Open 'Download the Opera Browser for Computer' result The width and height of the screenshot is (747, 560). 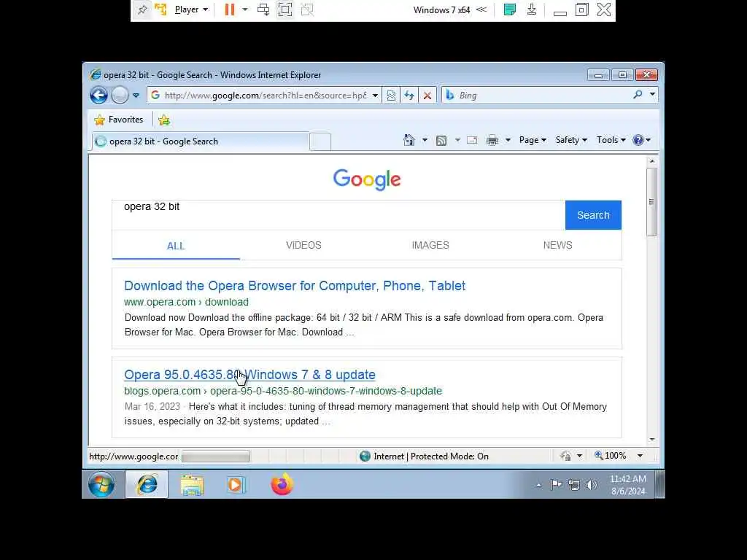(295, 286)
